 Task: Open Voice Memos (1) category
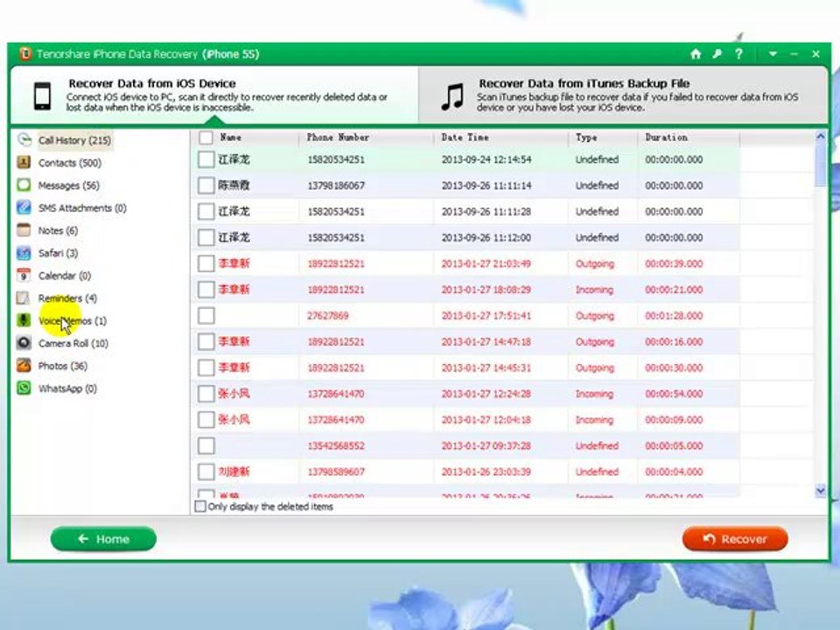pyautogui.click(x=73, y=321)
